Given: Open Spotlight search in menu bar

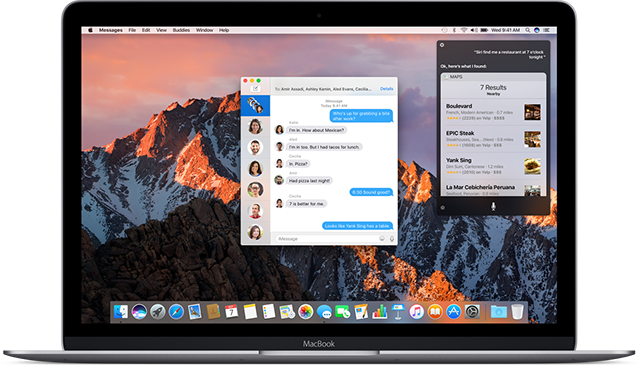Looking at the screenshot, I should [528, 30].
